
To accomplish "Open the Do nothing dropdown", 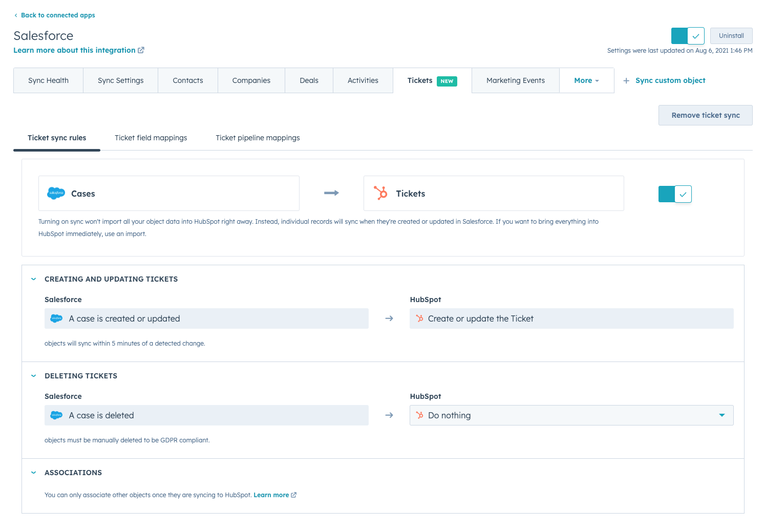I will (x=571, y=415).
